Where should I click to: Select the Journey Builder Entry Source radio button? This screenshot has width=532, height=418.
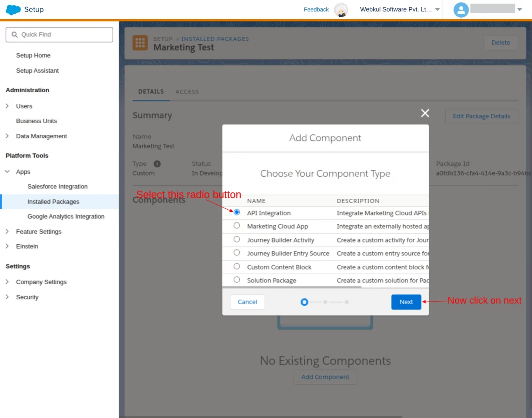tap(237, 253)
